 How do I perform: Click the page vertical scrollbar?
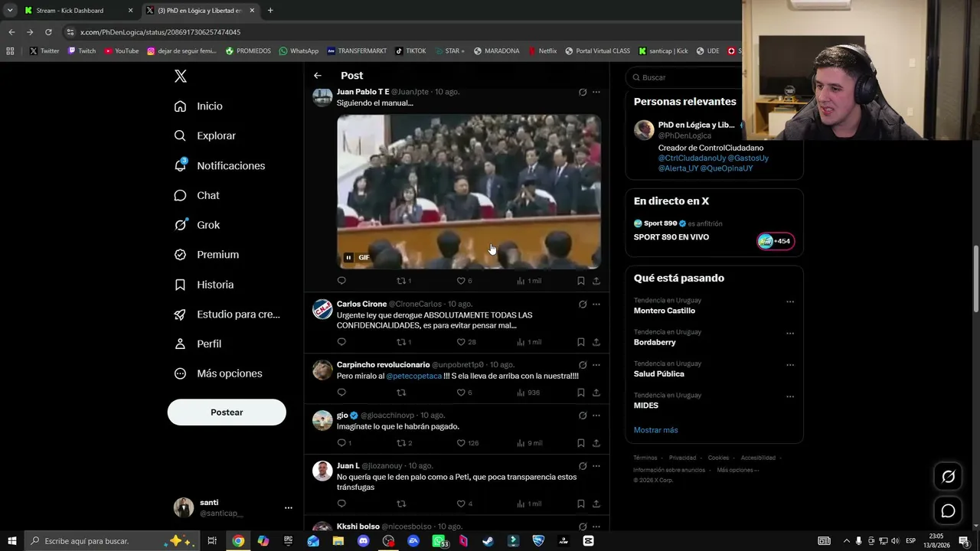(x=975, y=279)
